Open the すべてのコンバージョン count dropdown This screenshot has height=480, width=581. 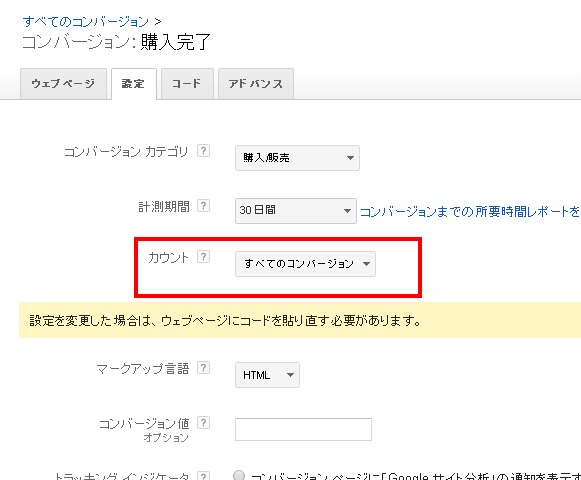(x=305, y=264)
